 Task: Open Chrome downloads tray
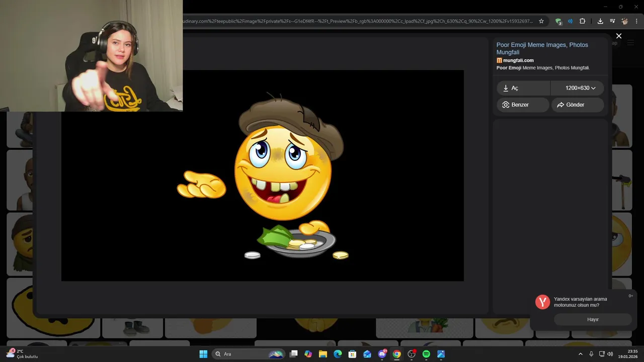coord(600,21)
